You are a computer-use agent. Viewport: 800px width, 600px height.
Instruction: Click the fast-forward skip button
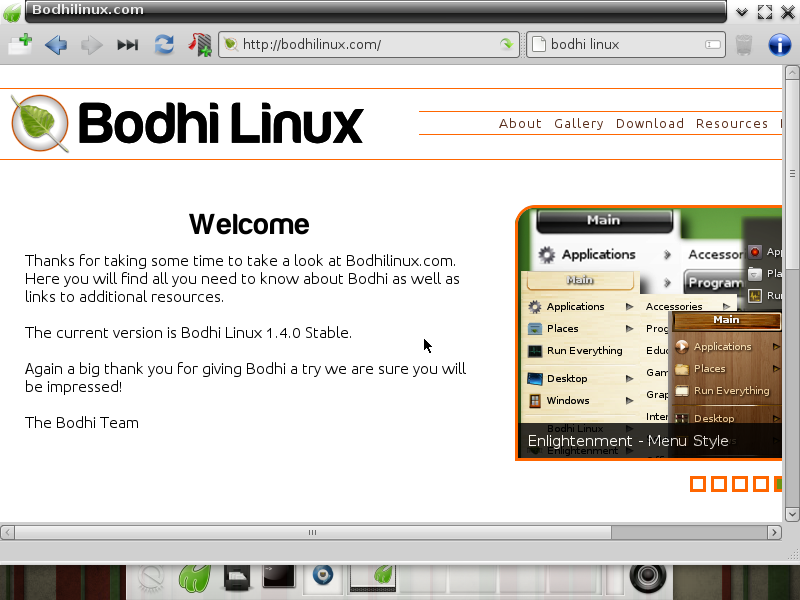point(128,45)
